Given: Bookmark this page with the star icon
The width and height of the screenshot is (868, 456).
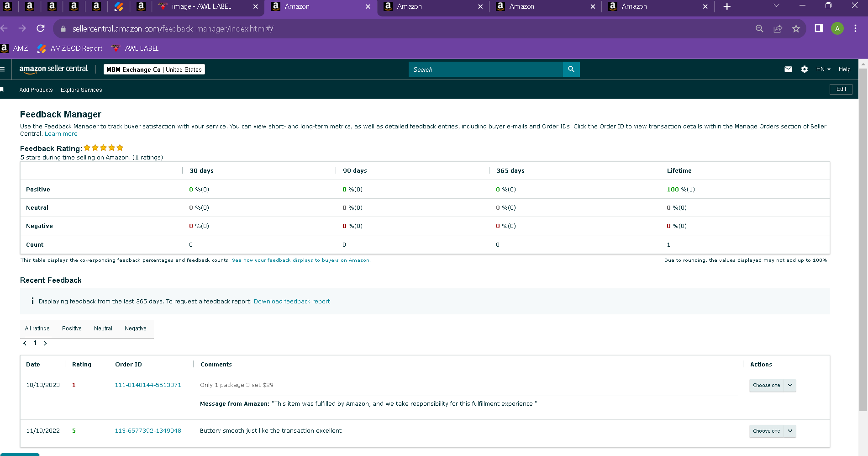Looking at the screenshot, I should [x=796, y=29].
